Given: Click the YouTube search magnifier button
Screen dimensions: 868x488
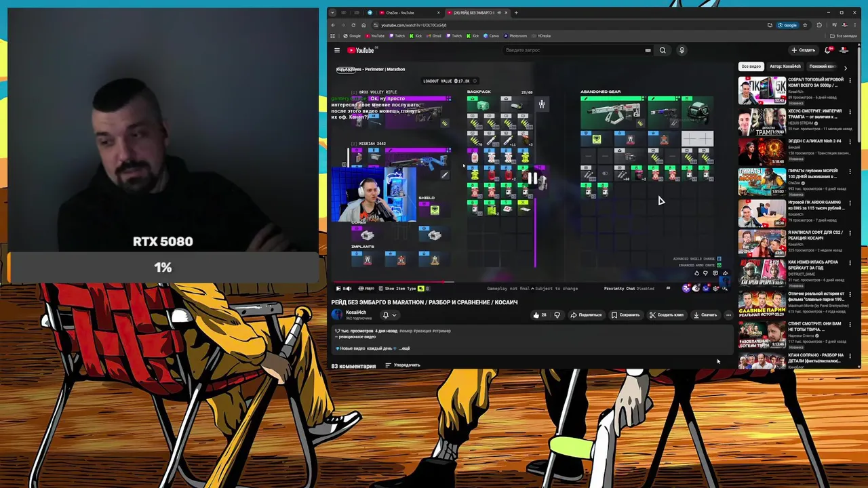Looking at the screenshot, I should (663, 50).
